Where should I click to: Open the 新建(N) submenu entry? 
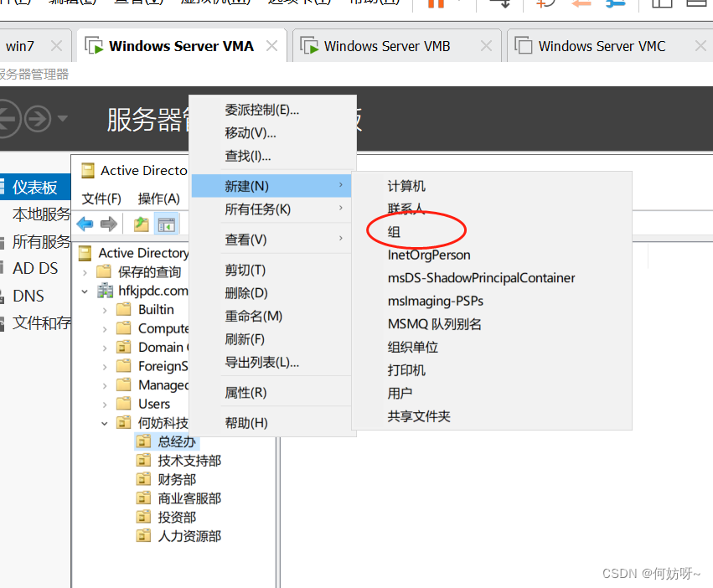pyautogui.click(x=271, y=186)
